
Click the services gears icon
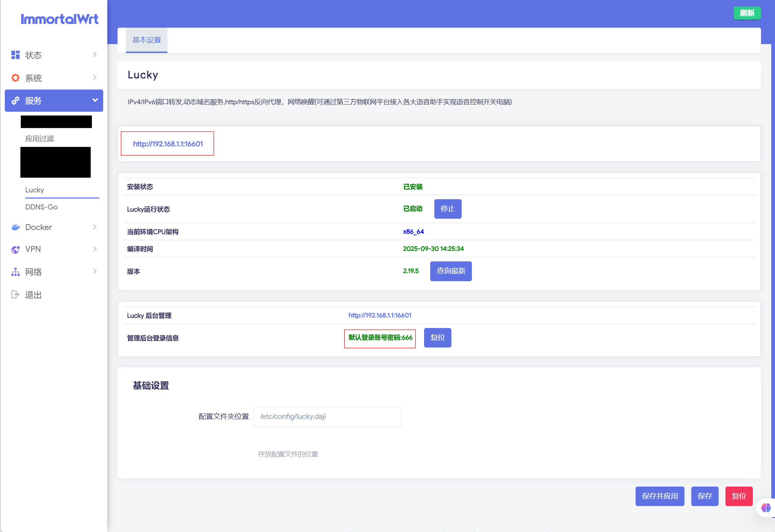[15, 101]
